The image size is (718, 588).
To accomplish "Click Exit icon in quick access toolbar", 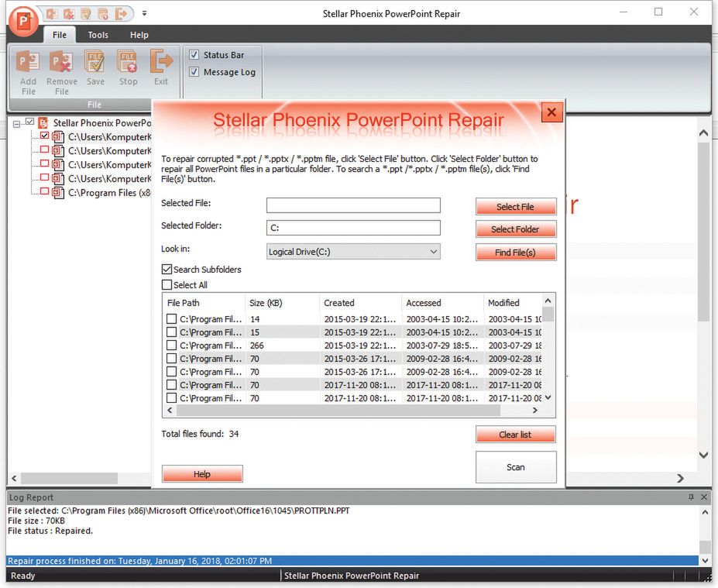I will point(121,14).
